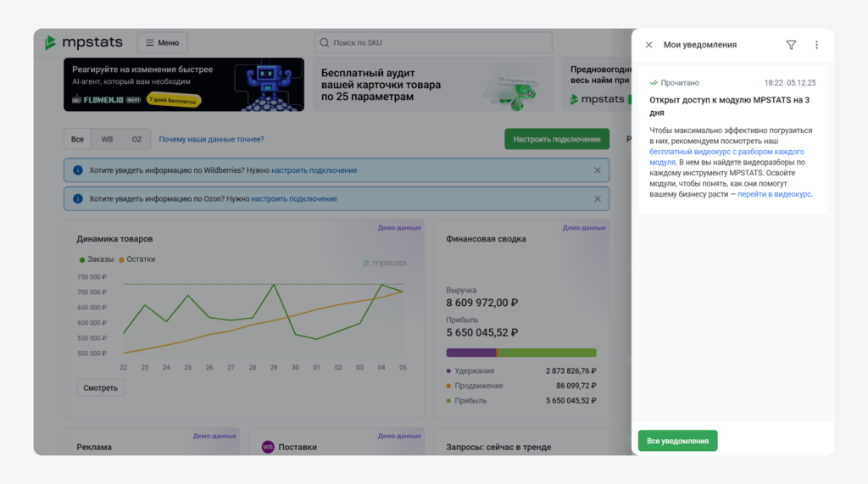Open the Меню hamburger menu
Viewport: 868px width, 484px height.
162,42
